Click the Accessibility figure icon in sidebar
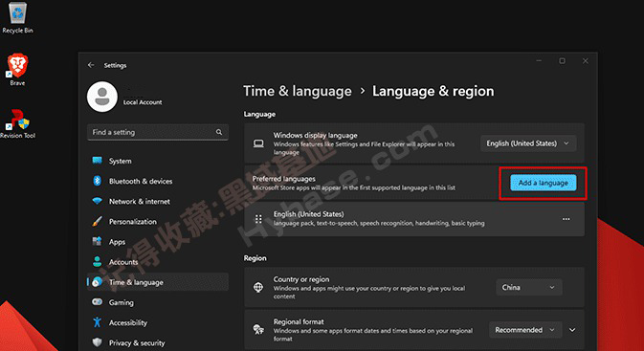The width and height of the screenshot is (644, 351). [x=98, y=322]
